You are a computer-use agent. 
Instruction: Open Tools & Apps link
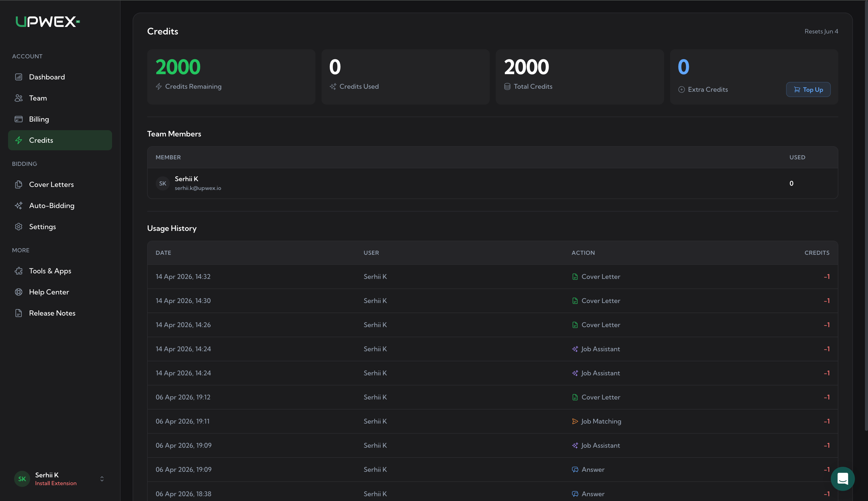[60, 271]
